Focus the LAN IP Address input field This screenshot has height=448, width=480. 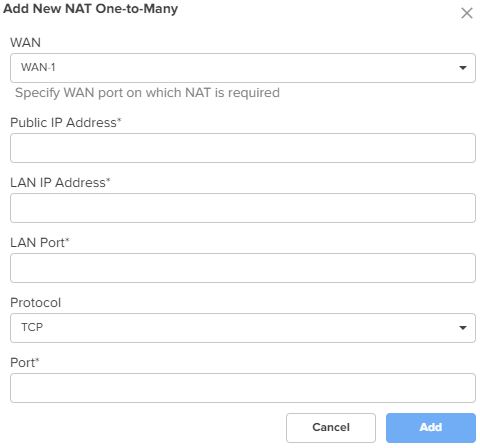pyautogui.click(x=243, y=208)
